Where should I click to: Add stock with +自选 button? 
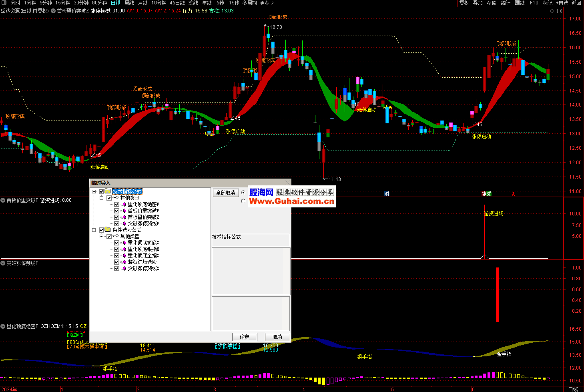pos(562,3)
